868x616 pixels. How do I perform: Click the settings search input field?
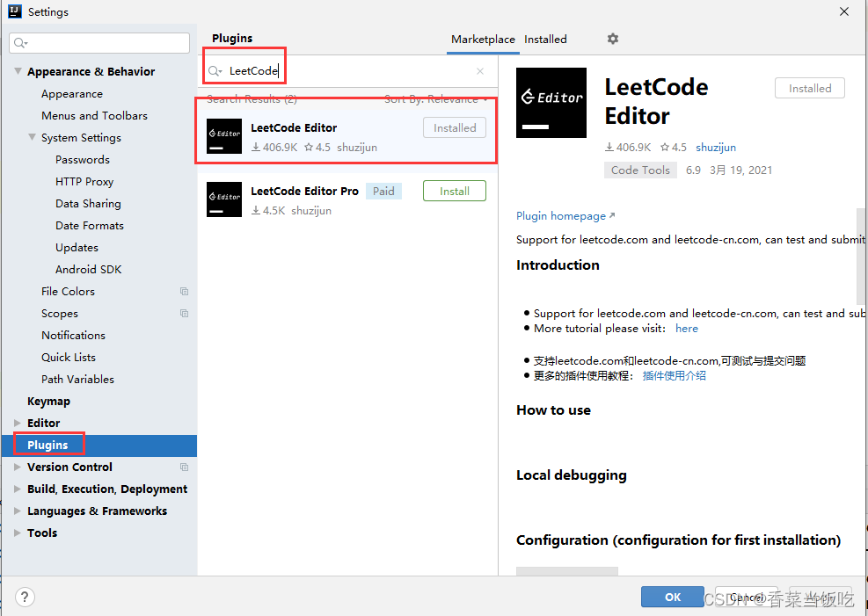coord(99,42)
